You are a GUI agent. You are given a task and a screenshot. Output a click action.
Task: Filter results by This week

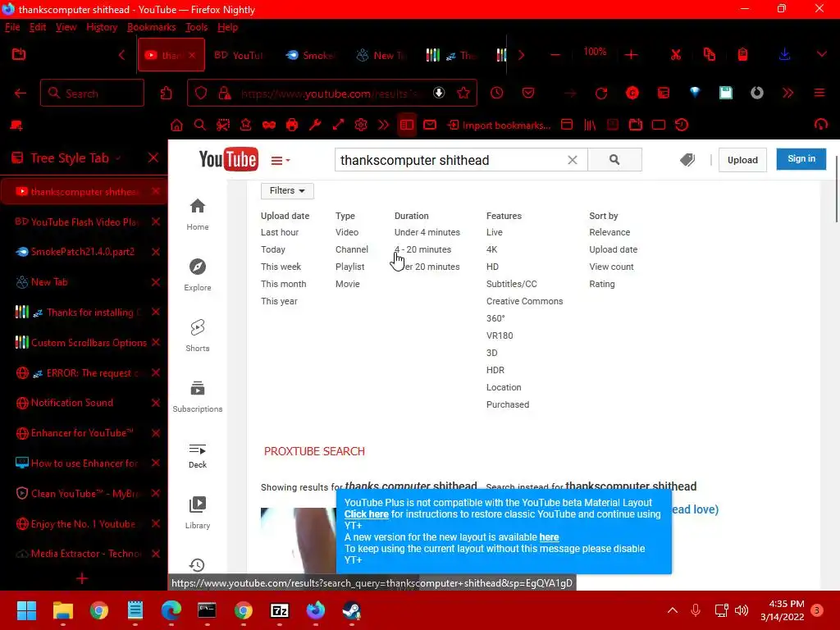(281, 267)
